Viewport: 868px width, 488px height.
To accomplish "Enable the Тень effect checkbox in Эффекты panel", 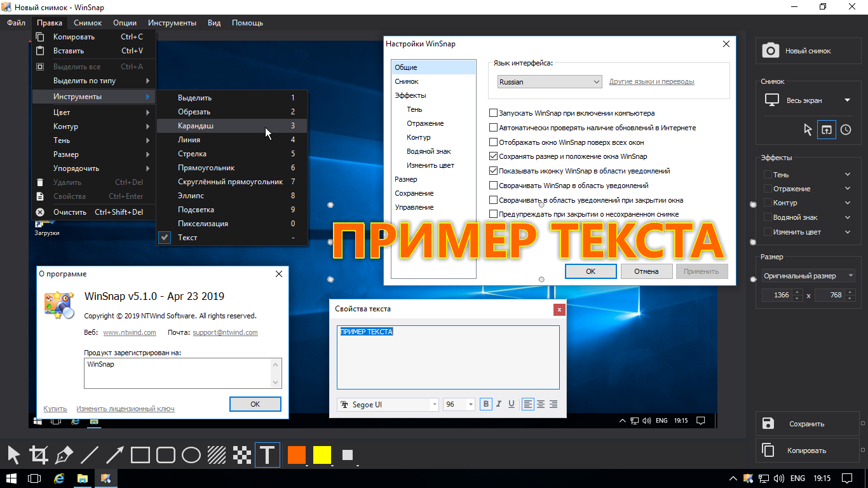I will tap(768, 175).
